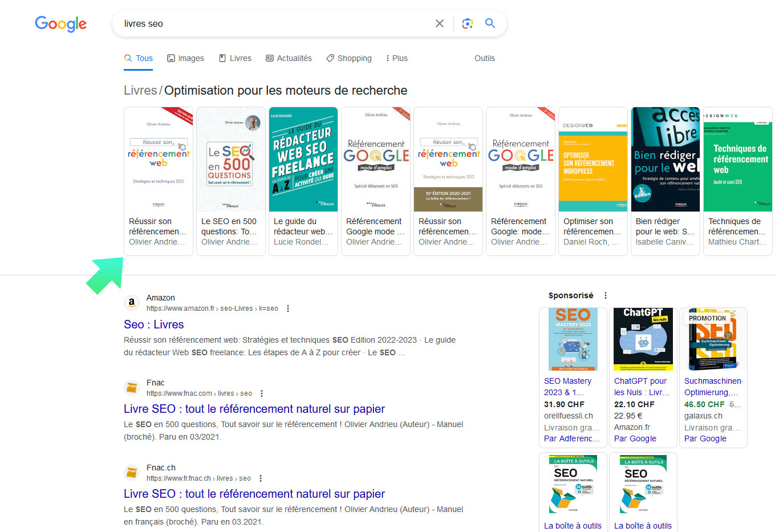
Task: Click the '22.10 CHF' price
Action: [x=634, y=404]
